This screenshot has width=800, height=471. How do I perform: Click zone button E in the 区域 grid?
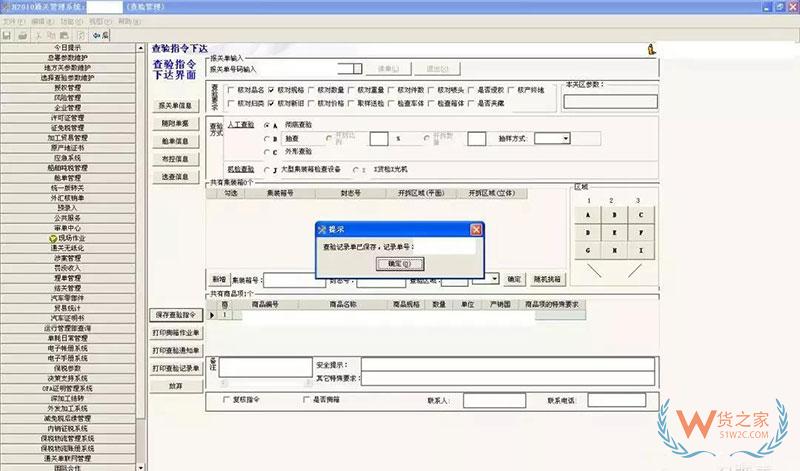(x=615, y=233)
